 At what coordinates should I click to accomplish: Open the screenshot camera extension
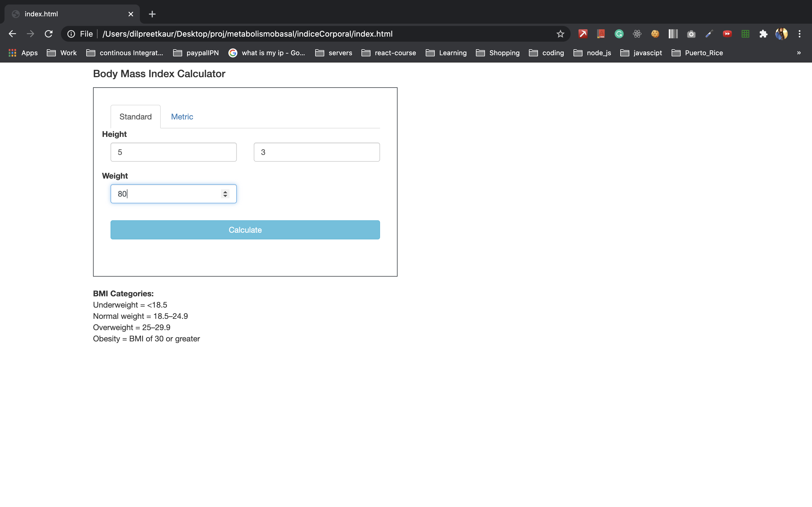point(691,34)
